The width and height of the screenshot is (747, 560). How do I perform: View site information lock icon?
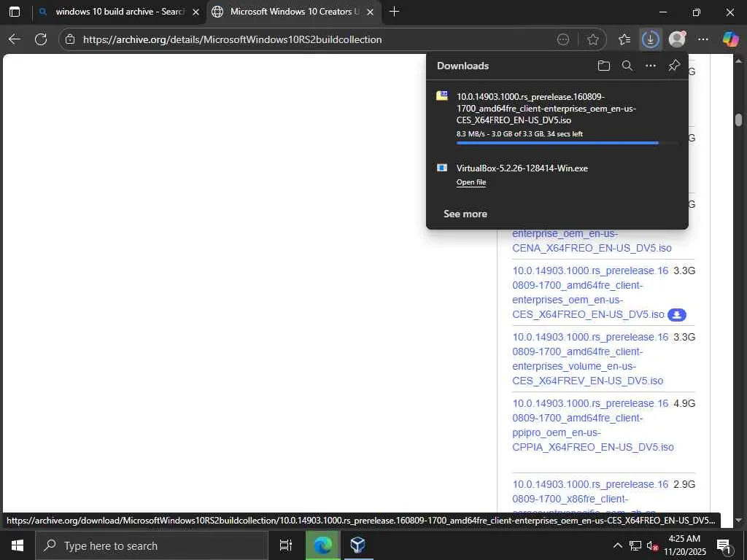(x=70, y=39)
